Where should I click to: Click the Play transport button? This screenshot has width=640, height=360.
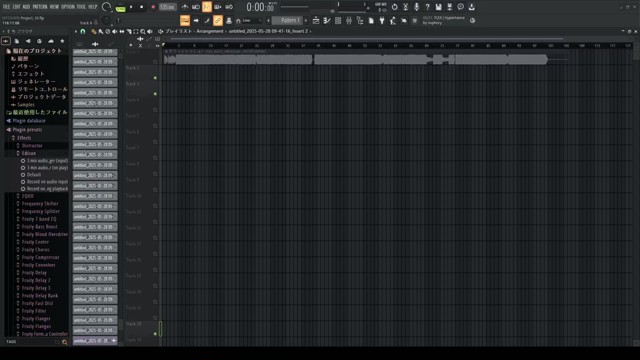(131, 7)
